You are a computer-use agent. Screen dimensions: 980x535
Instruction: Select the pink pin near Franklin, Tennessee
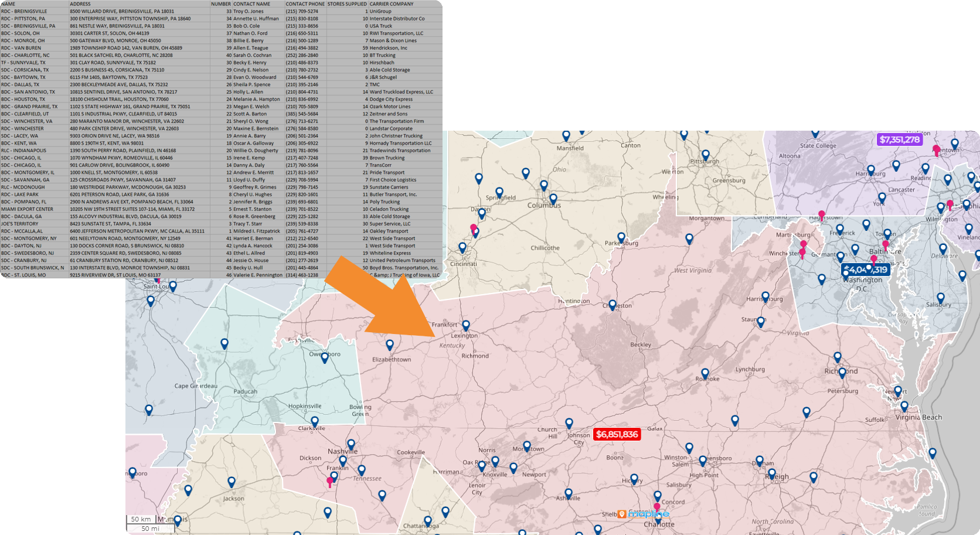pyautogui.click(x=330, y=479)
